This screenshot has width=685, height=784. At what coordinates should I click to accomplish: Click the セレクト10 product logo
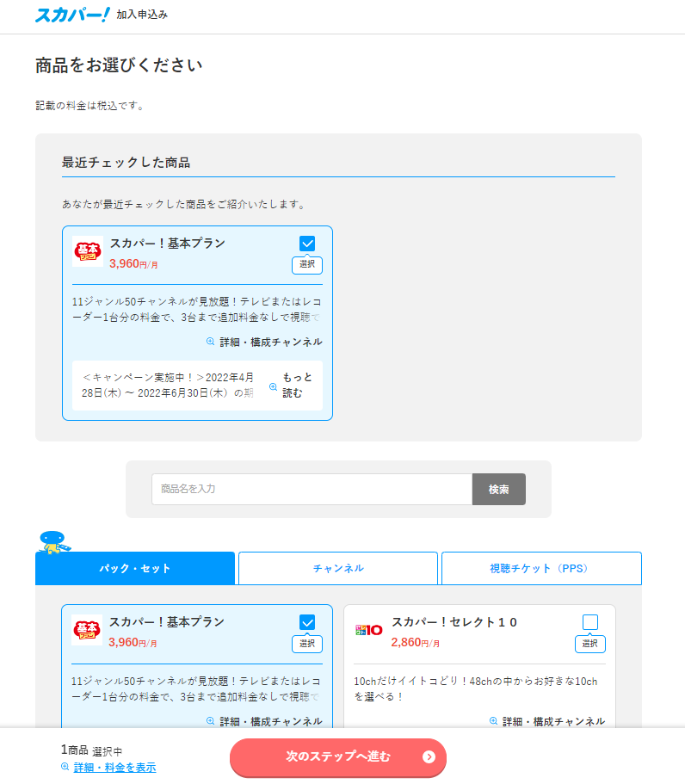point(369,630)
